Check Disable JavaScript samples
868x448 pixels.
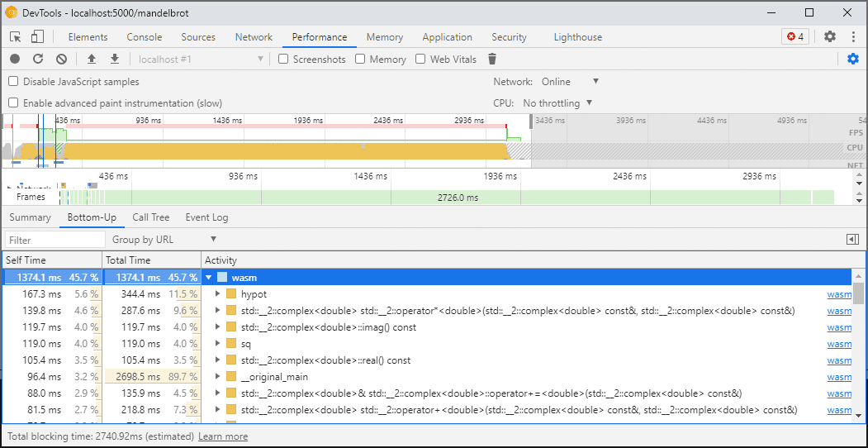coord(13,82)
